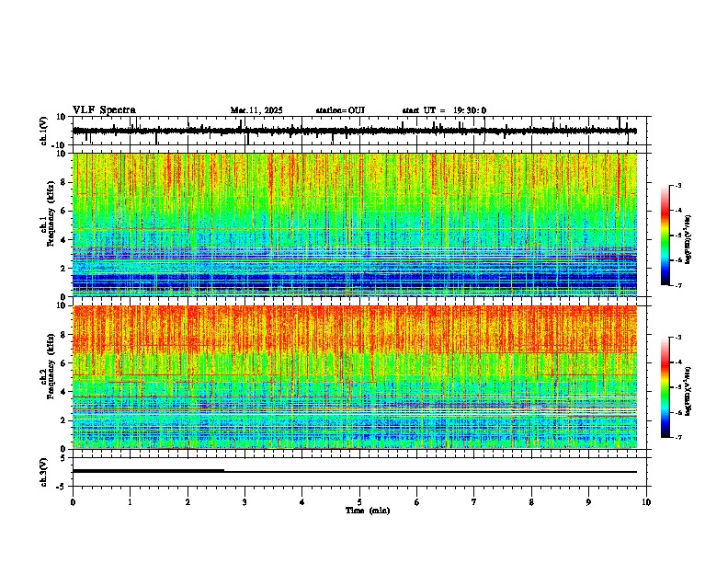Click the "-7" tick on ch.2 color bar
Screen dimensions: 728x563
pos(678,437)
